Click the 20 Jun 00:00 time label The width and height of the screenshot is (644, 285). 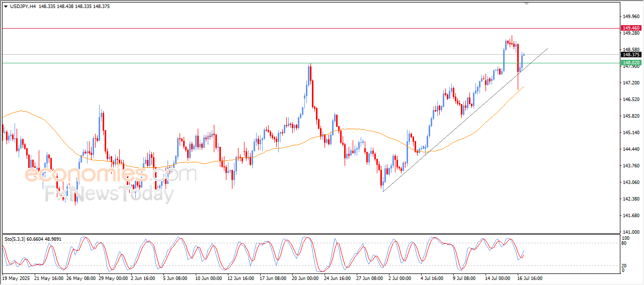tap(305, 277)
